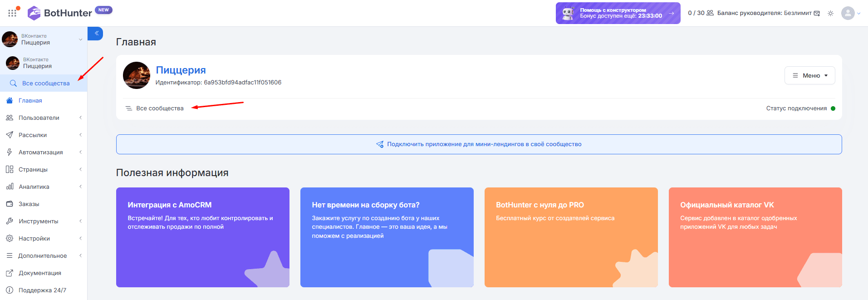This screenshot has height=300, width=868.
Task: Open the Инструменты menu item
Action: 39,221
